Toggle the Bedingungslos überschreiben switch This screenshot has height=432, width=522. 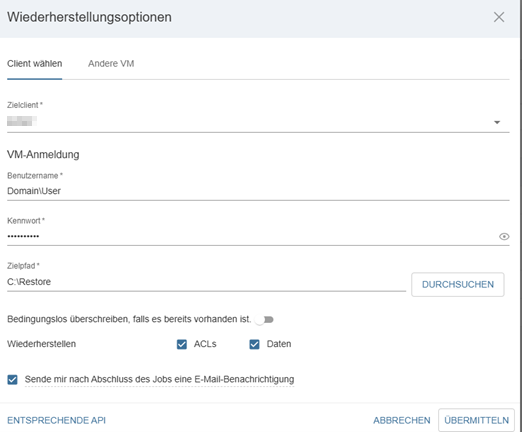(265, 320)
